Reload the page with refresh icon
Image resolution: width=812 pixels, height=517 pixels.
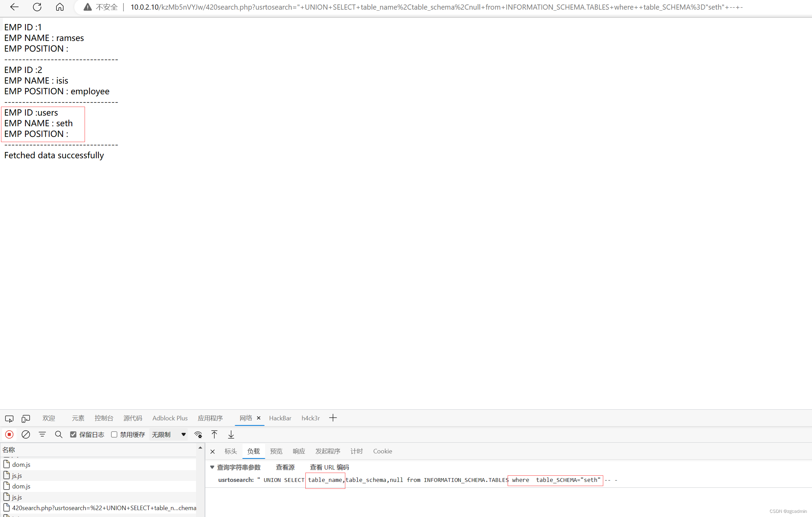37,7
